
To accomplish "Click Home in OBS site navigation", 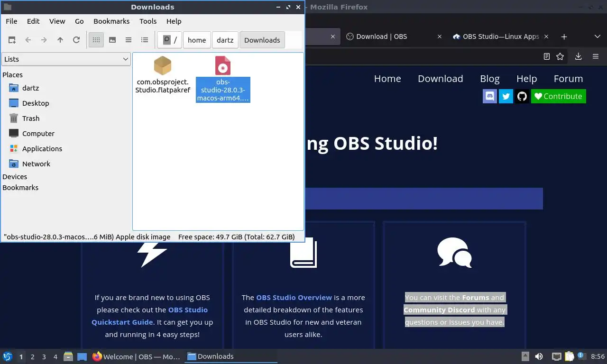I will (x=387, y=79).
